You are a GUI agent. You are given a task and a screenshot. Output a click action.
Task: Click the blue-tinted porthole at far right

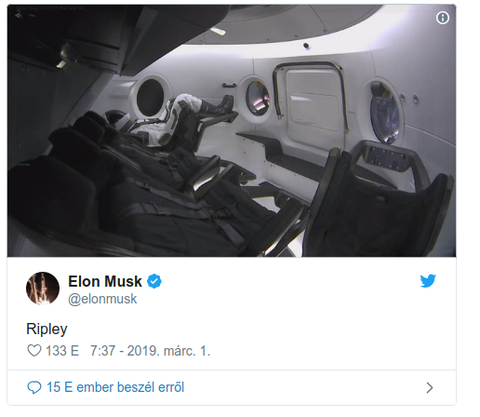[x=385, y=112]
